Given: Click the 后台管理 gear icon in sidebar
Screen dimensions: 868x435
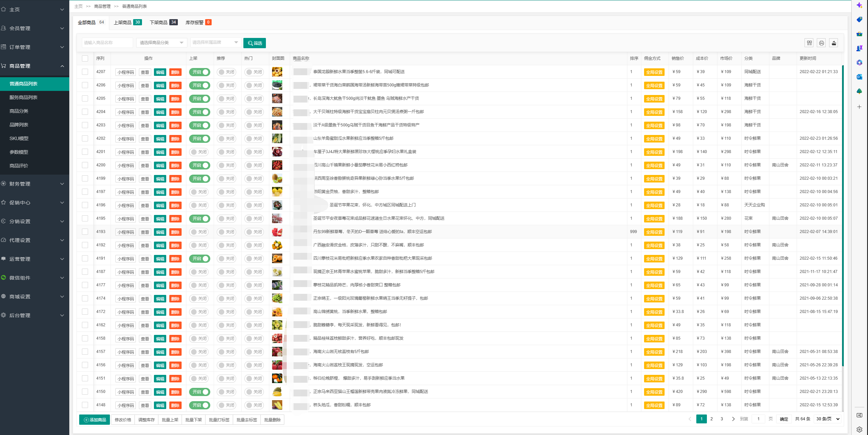Looking at the screenshot, I should point(3,315).
